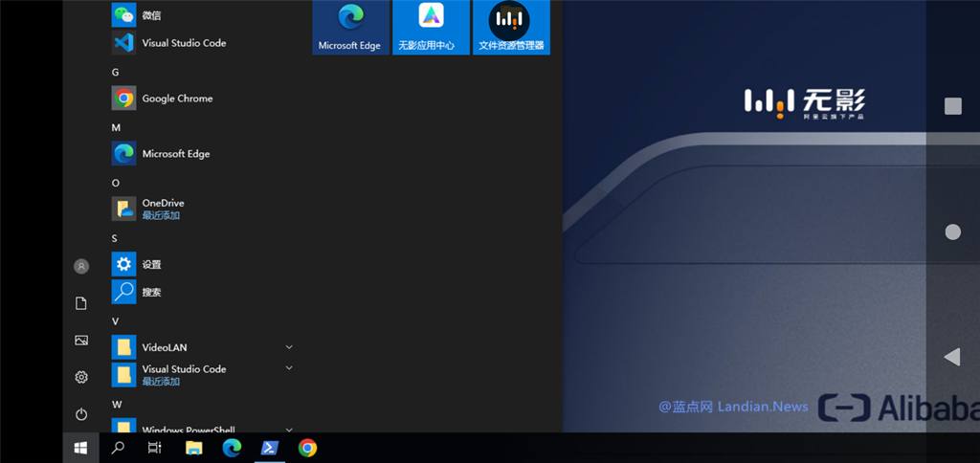Open the Visual Studio Code folder entry
This screenshot has width=980, height=463.
pyautogui.click(x=202, y=375)
